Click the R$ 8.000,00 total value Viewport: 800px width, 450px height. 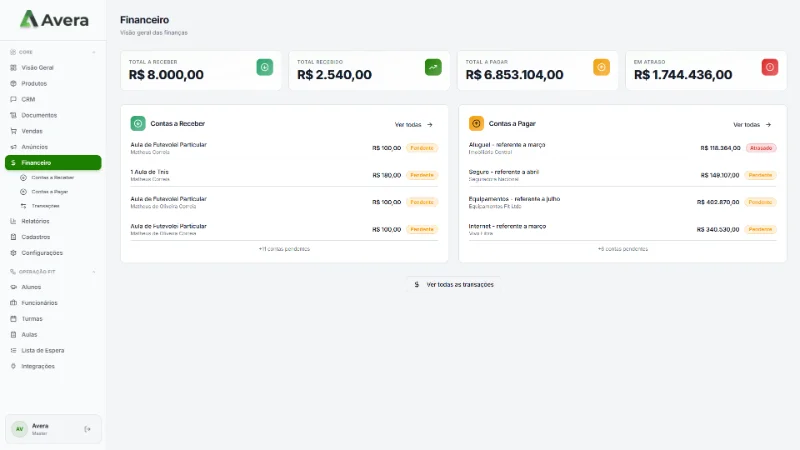pyautogui.click(x=166, y=74)
